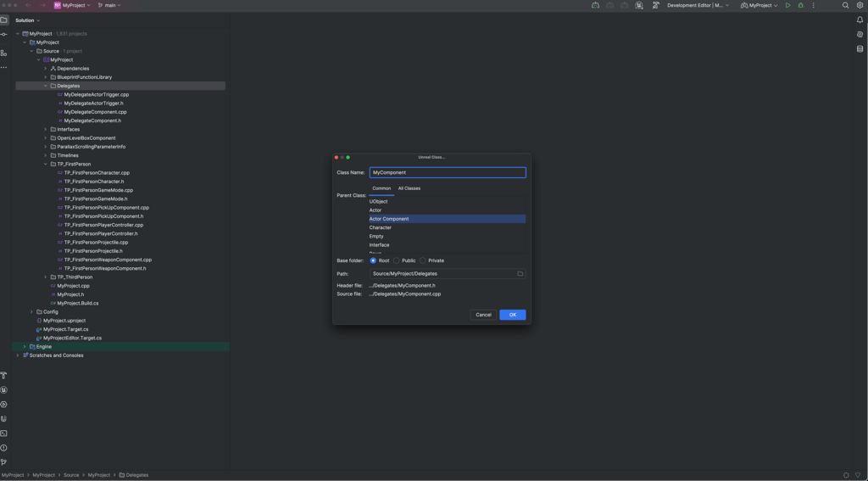The width and height of the screenshot is (868, 481).
Task: Browse folder icon in Path field
Action: coord(520,274)
